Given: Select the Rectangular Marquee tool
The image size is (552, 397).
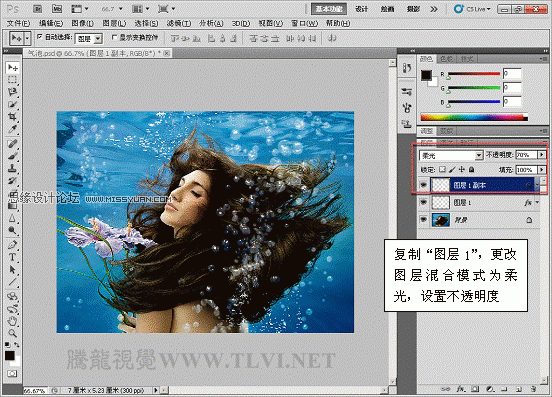Looking at the screenshot, I should coord(13,80).
